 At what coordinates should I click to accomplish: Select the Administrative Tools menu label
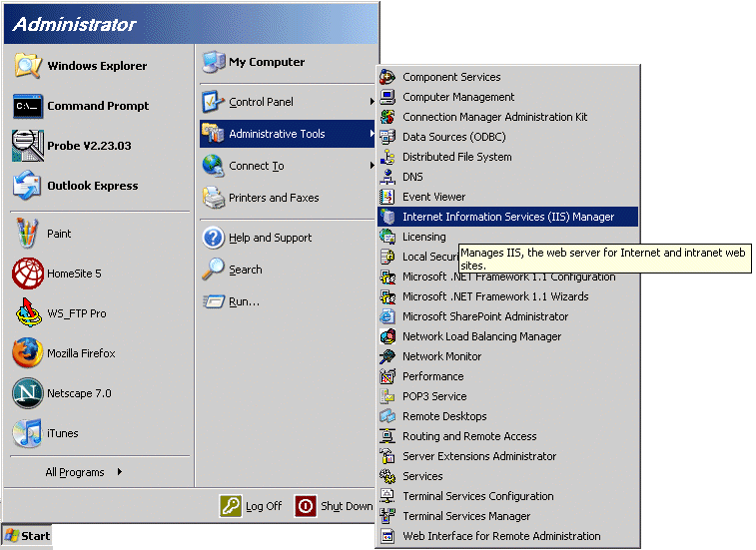[x=277, y=134]
